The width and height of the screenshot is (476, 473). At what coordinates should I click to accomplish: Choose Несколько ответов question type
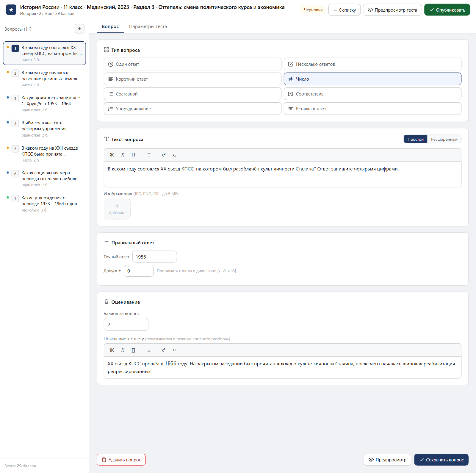click(x=372, y=64)
